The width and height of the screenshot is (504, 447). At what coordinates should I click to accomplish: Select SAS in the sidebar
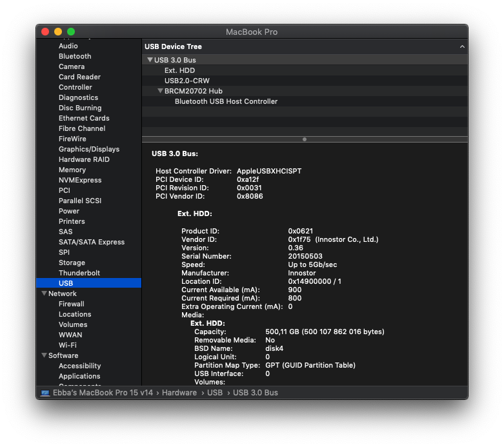click(66, 232)
